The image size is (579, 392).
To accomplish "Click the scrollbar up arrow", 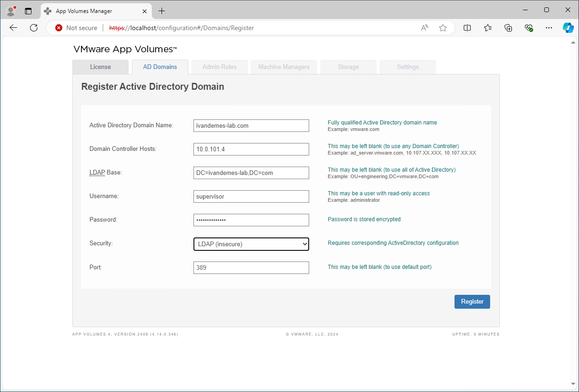I will coord(574,41).
